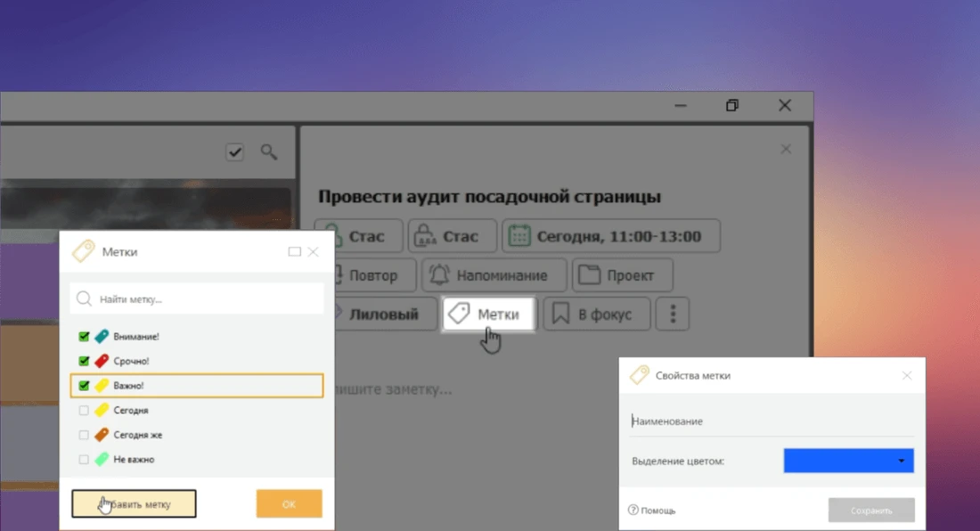Screen dimensions: 980x531
Task: Toggle the checkmark filter icon near search
Action: pos(234,152)
